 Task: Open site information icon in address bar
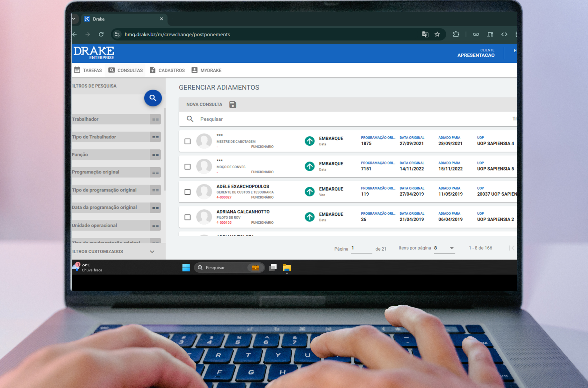117,34
